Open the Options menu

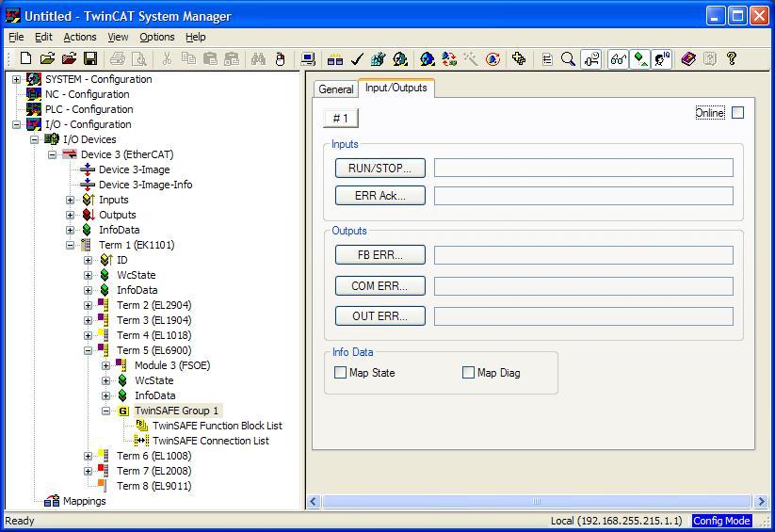click(x=157, y=37)
